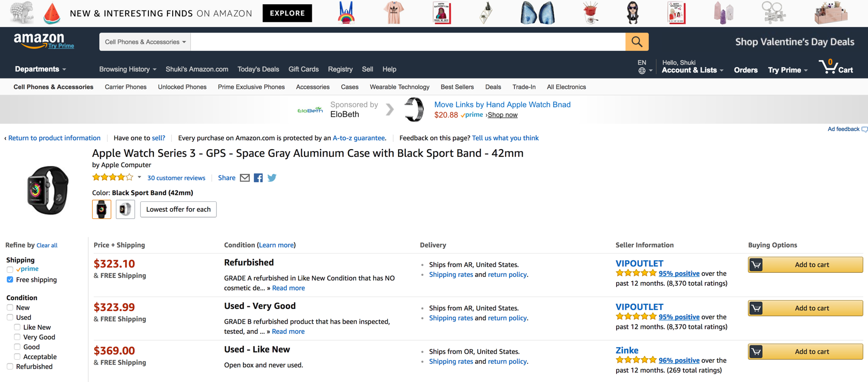
Task: Open Today's Deals menu item
Action: (x=258, y=69)
